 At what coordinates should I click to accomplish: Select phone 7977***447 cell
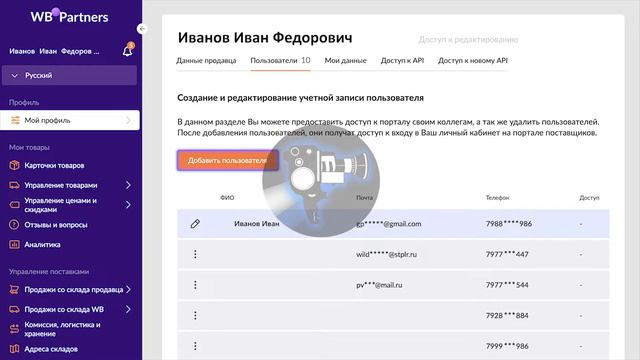point(507,254)
